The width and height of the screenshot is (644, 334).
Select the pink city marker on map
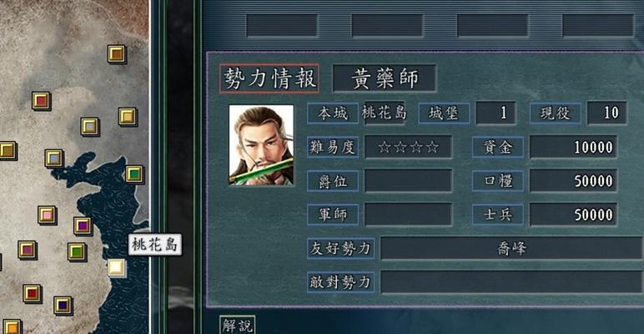[x=48, y=215]
